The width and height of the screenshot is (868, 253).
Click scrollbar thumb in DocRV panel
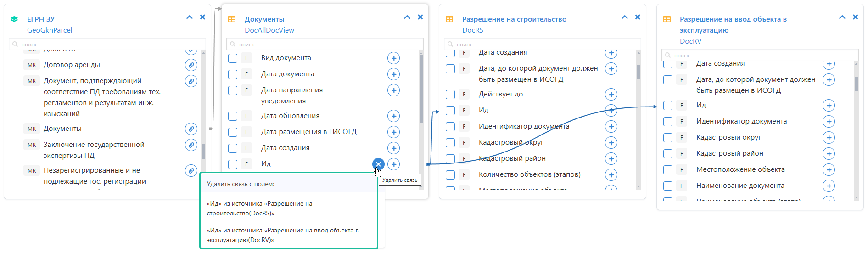coord(856,84)
